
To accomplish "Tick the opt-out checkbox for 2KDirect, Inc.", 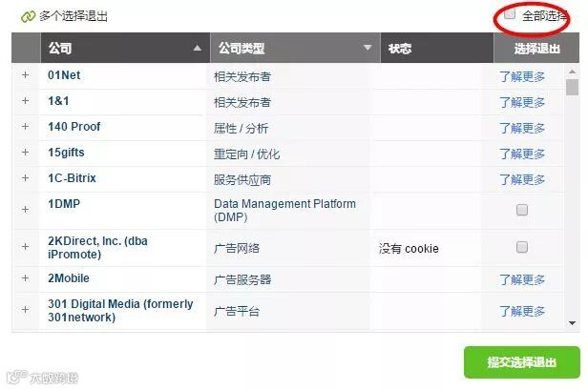I will [x=522, y=247].
